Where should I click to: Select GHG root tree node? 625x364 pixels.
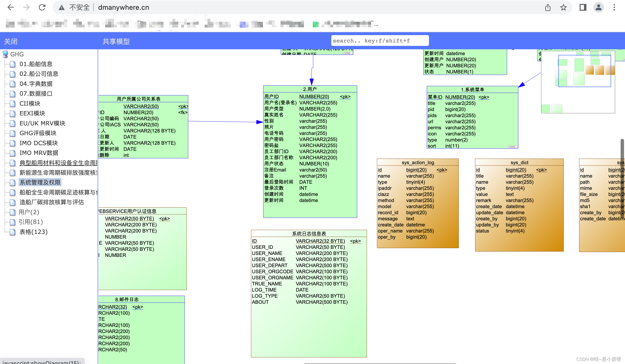17,54
